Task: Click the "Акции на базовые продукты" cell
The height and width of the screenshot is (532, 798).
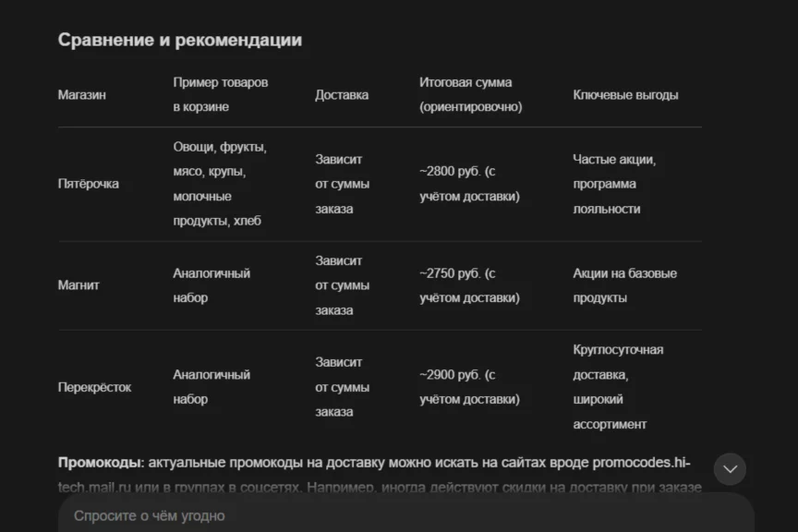Action: [624, 285]
